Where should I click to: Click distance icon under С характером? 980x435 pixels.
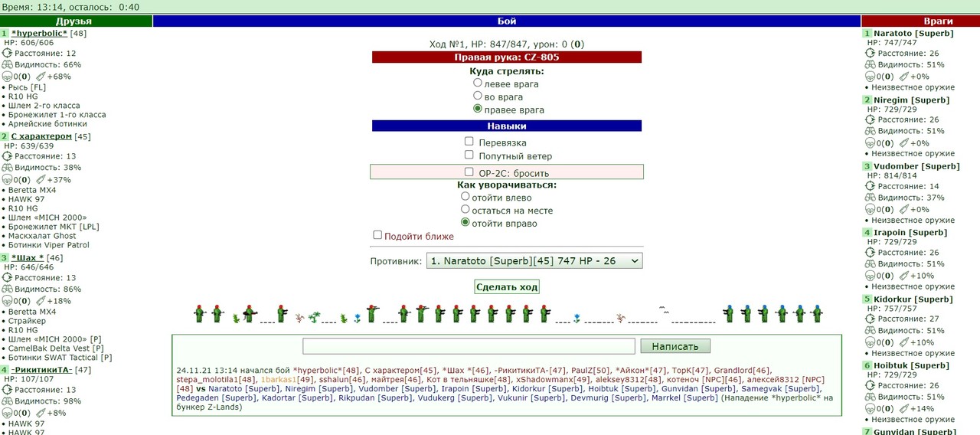coord(8,156)
